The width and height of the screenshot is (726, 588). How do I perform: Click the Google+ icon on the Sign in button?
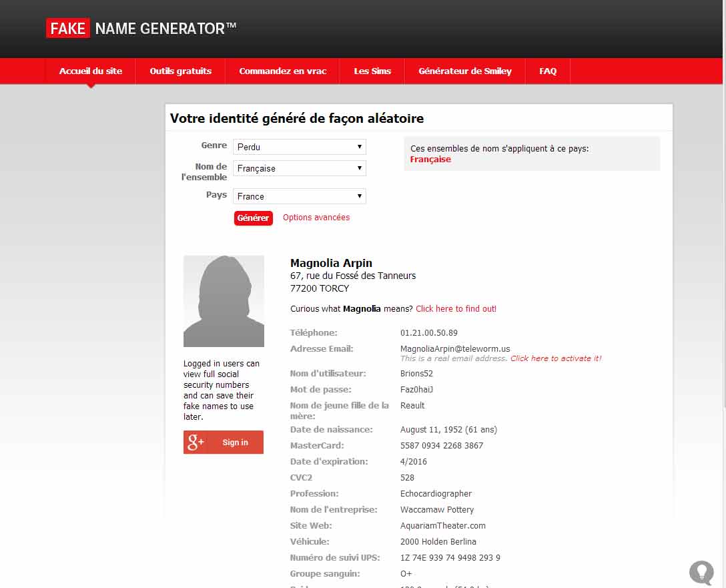coord(197,442)
